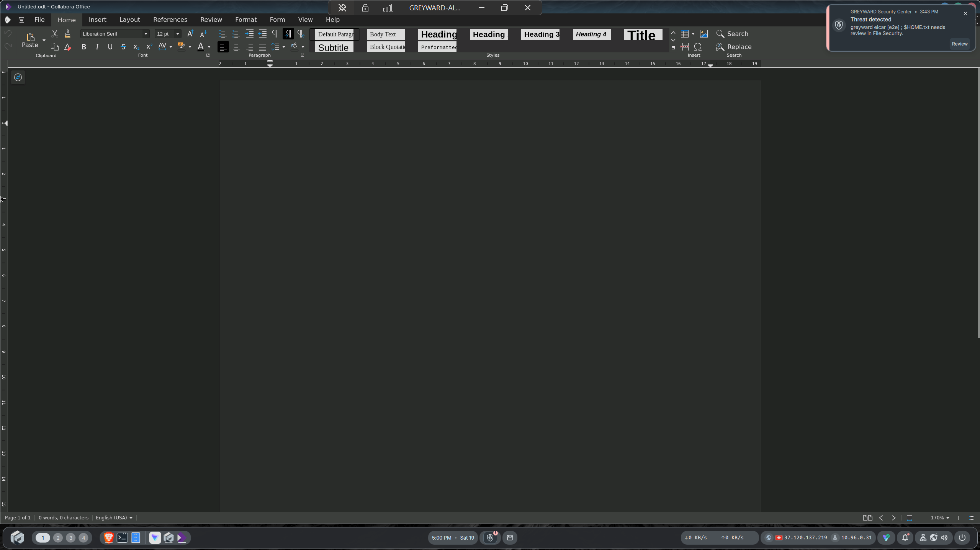Open the 12 pt font size dropdown
Screen dimensions: 980x550
[x=178, y=34]
